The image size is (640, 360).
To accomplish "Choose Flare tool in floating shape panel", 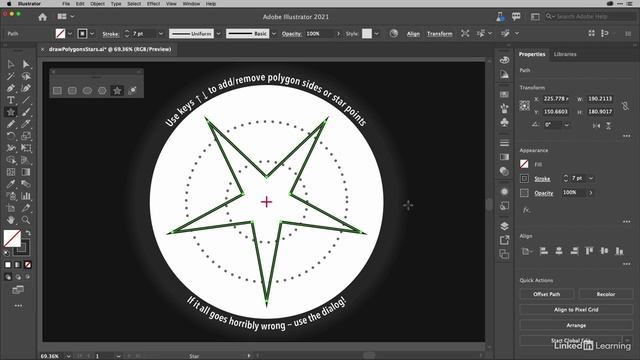I will 132,91.
